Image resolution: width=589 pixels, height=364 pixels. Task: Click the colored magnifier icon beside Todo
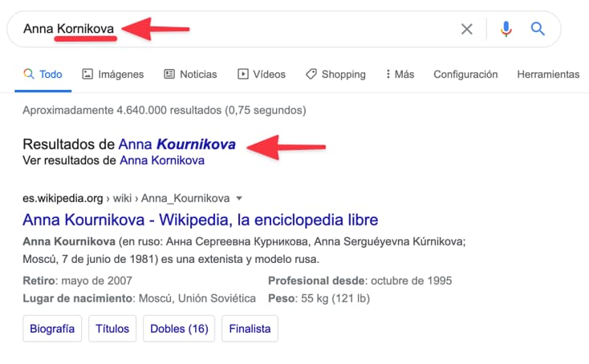coord(29,74)
